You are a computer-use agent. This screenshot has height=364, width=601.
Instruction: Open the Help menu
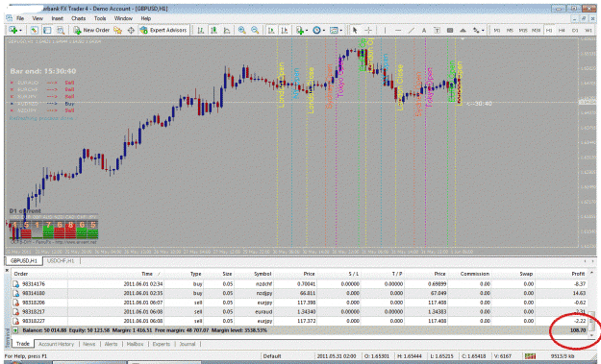point(145,18)
